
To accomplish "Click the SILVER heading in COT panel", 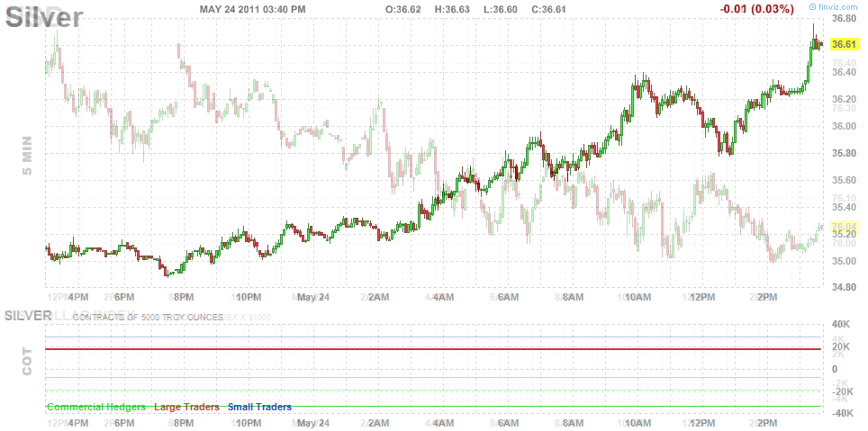I will 28,316.
